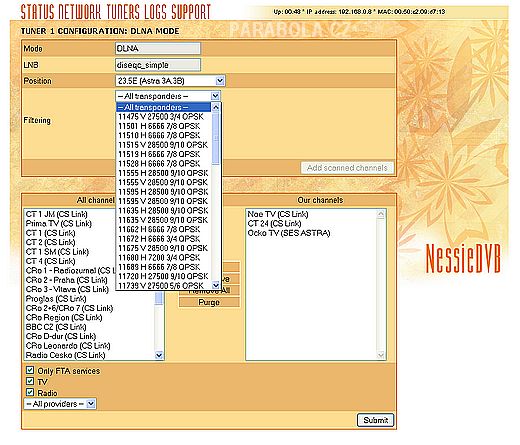Click Our channels scroll-up arrow
The width and height of the screenshot is (520, 445).
tap(380, 214)
